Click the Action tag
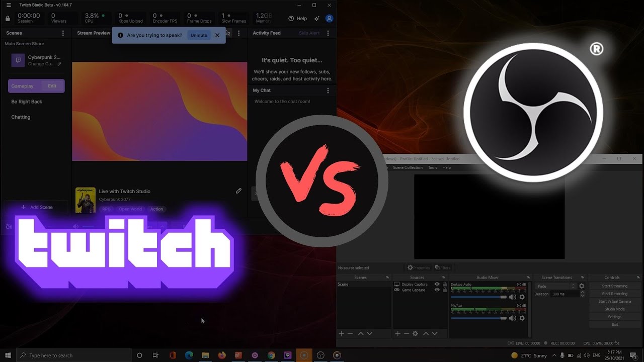 (156, 209)
